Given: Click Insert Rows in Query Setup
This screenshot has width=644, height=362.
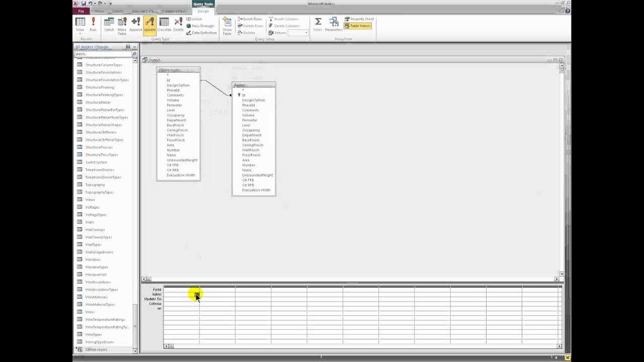Looking at the screenshot, I should pyautogui.click(x=250, y=19).
